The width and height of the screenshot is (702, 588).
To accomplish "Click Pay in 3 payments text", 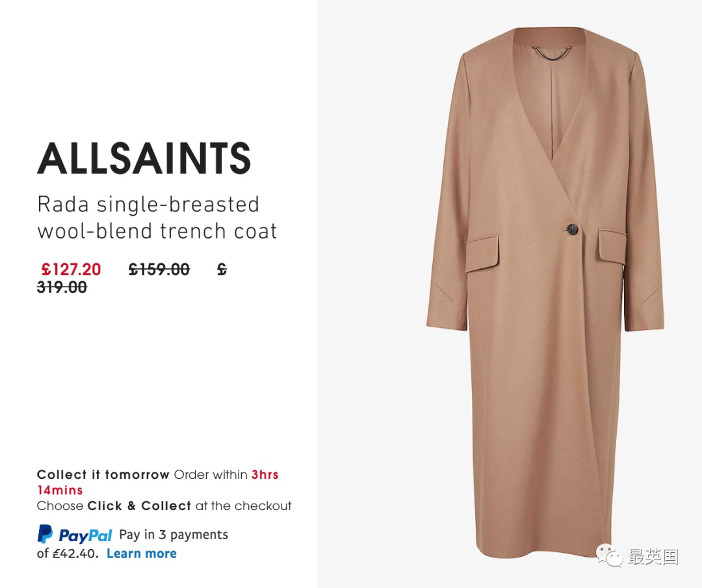I will pyautogui.click(x=174, y=535).
